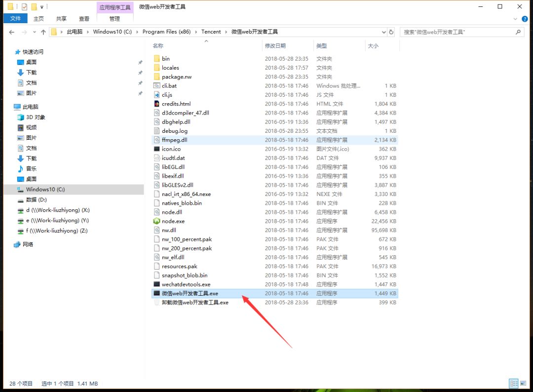The image size is (533, 392).
Task: Select the cli.js file icon
Action: tap(156, 95)
